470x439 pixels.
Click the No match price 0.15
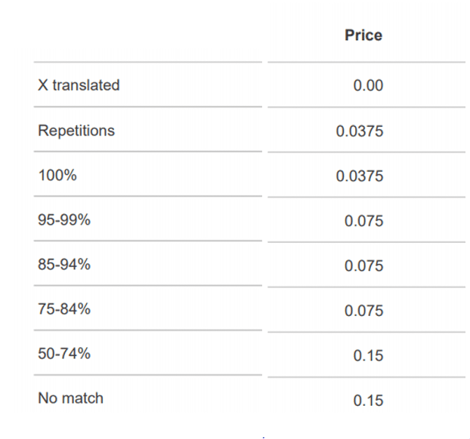click(368, 401)
